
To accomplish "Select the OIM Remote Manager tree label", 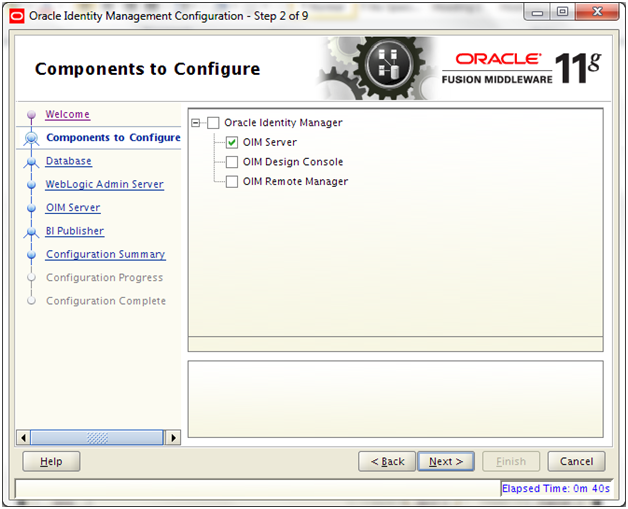I will [x=295, y=181].
